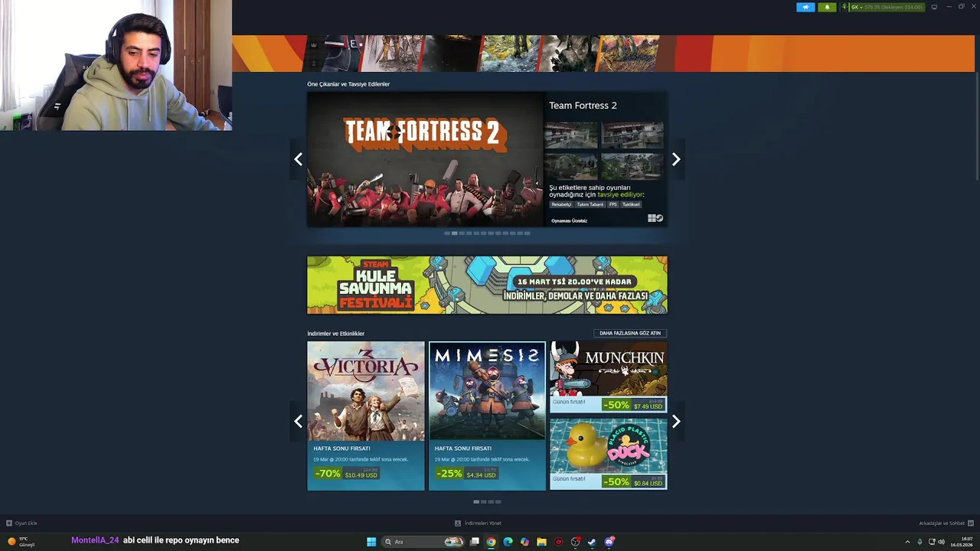
Task: Open the Windows Start menu
Action: click(371, 542)
